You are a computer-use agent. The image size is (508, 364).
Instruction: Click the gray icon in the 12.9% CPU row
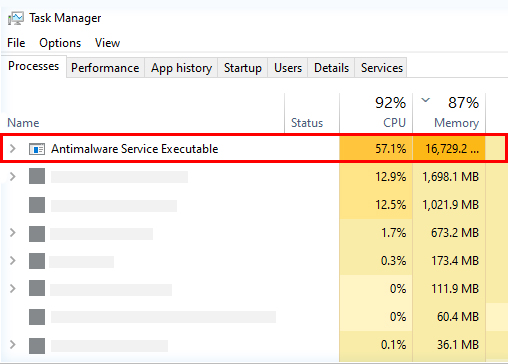click(x=37, y=176)
